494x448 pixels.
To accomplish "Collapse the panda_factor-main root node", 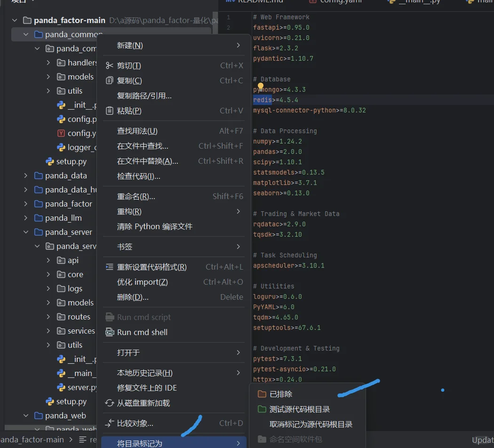I will point(15,21).
